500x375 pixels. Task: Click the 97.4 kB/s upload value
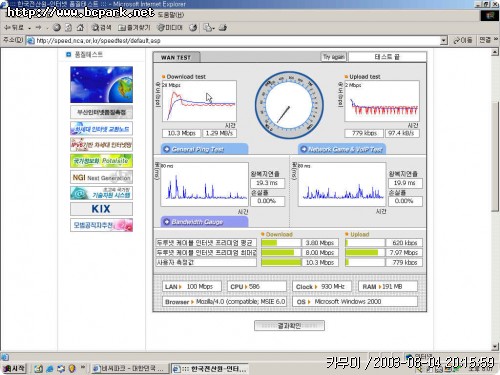pyautogui.click(x=402, y=133)
